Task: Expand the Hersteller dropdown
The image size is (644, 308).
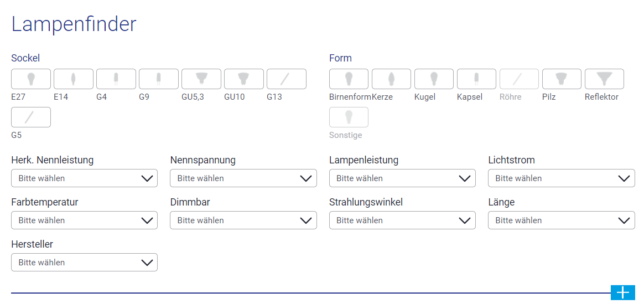Action: (84, 262)
